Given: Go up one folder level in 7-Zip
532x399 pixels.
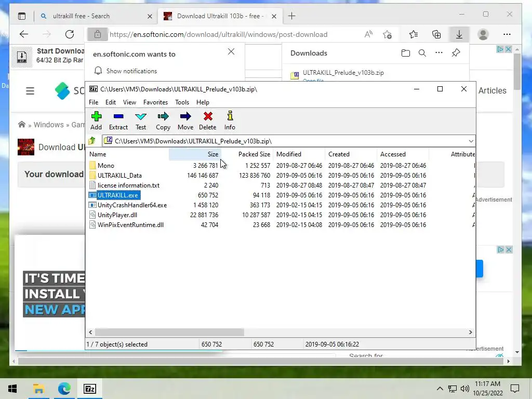Looking at the screenshot, I should [92, 141].
